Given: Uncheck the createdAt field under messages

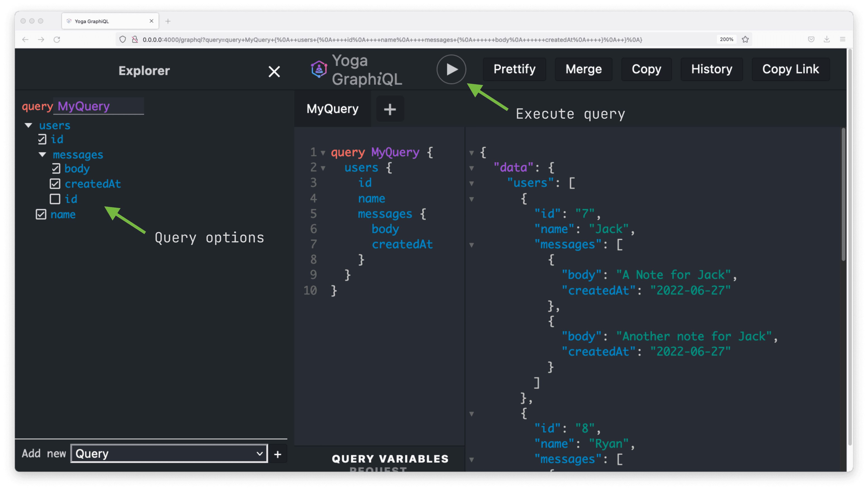Looking at the screenshot, I should click(55, 184).
